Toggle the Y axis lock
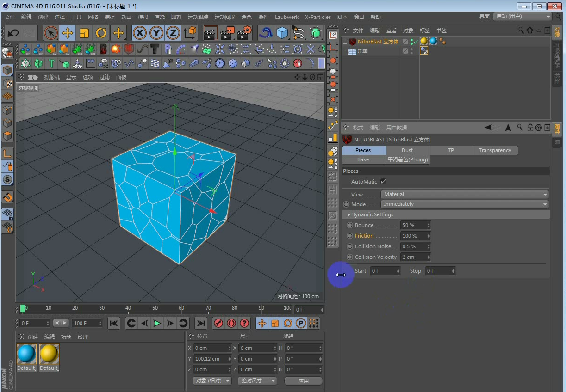The image size is (566, 392). pos(156,33)
